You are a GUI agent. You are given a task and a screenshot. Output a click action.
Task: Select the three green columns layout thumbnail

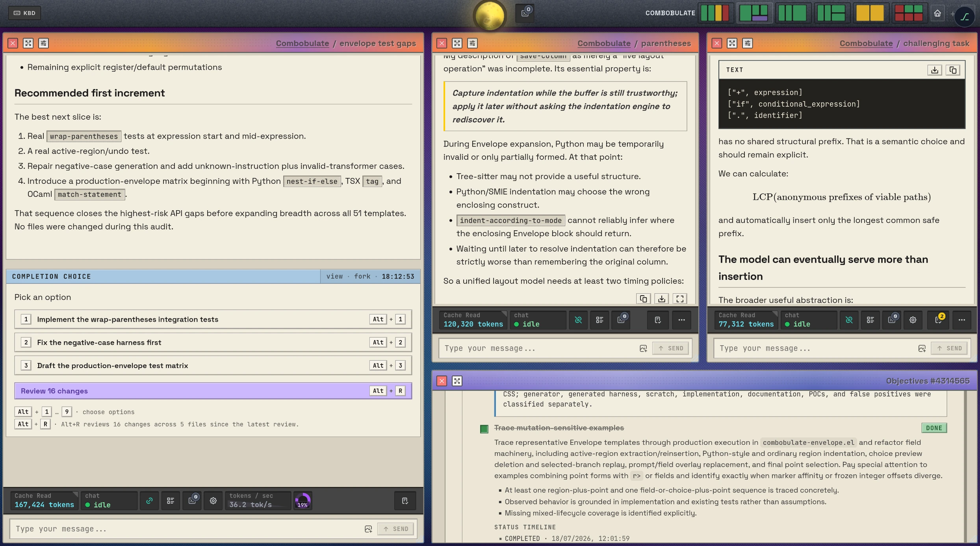pos(793,13)
